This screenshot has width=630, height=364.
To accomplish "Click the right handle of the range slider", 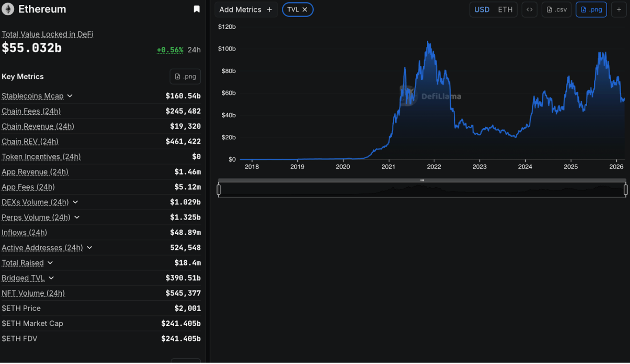I will click(x=626, y=190).
